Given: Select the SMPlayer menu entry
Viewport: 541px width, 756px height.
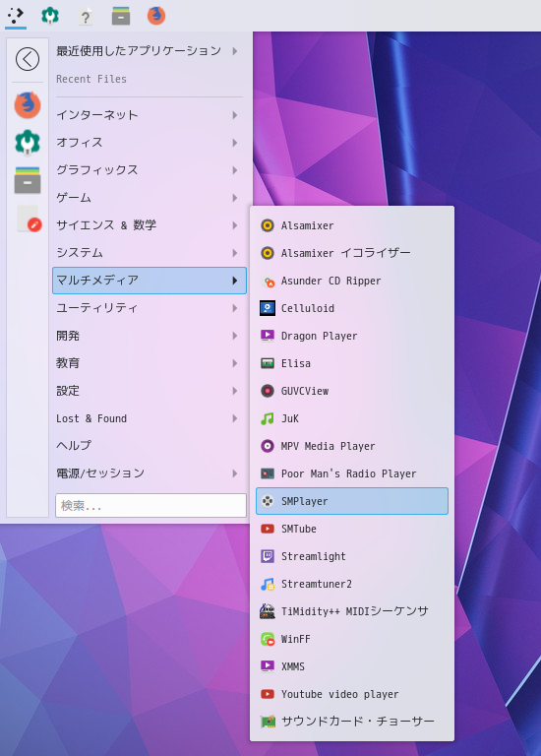Looking at the screenshot, I should coord(352,501).
